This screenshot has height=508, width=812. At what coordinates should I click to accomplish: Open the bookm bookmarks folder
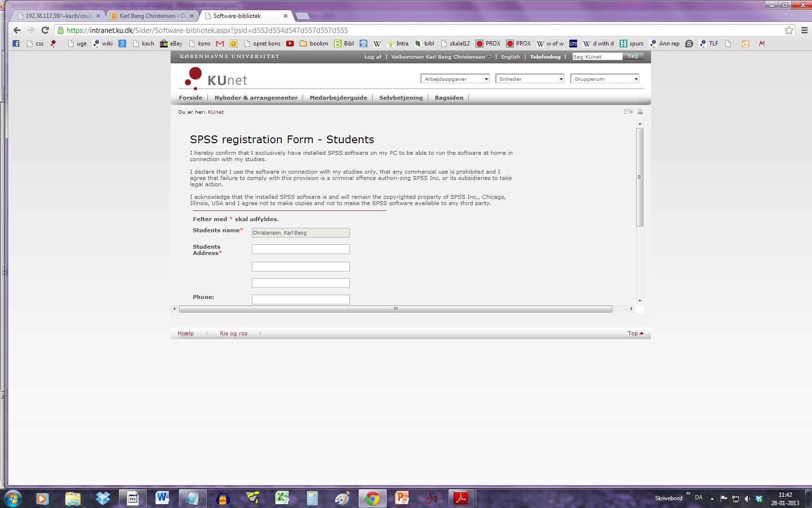coord(314,44)
